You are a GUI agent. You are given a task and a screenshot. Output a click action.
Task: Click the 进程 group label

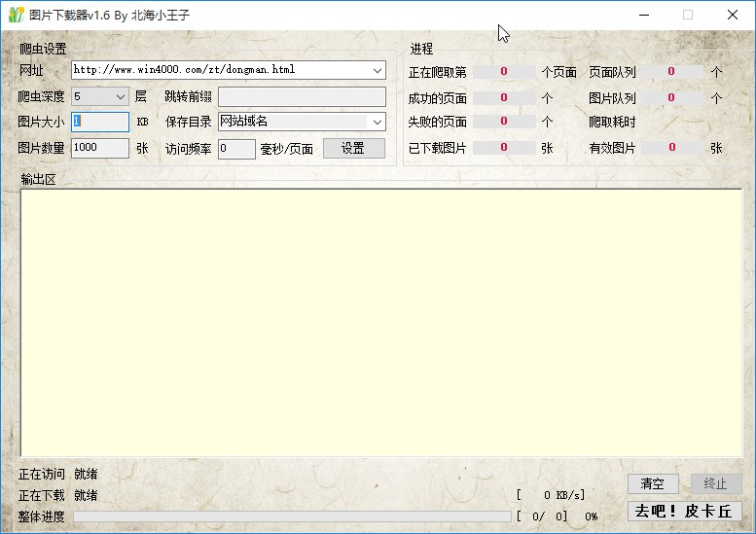coord(421,49)
